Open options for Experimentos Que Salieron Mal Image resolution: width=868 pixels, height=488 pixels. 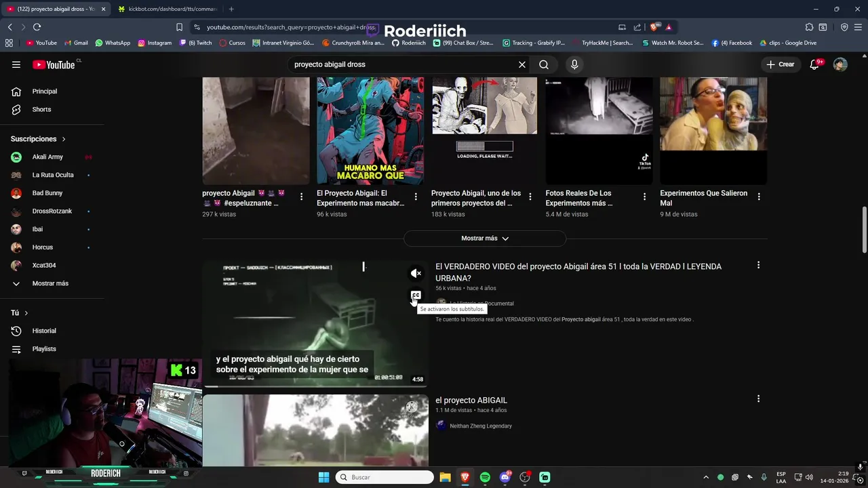tap(759, 197)
